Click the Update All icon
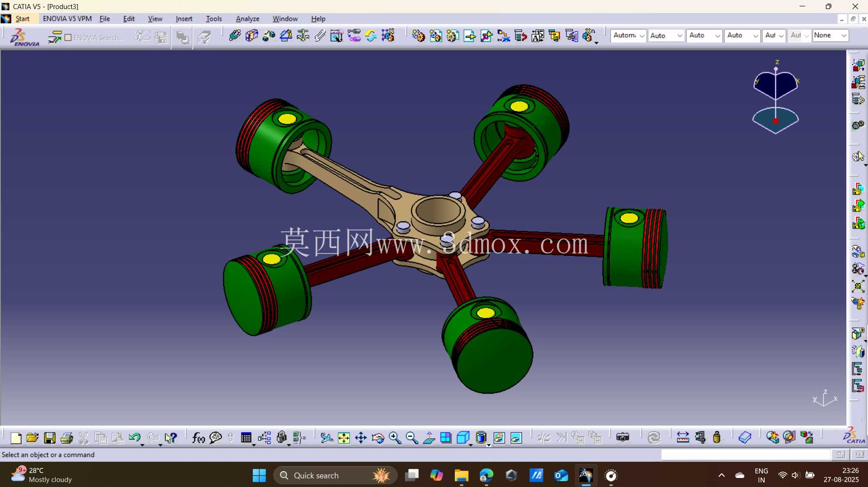 [x=654, y=437]
